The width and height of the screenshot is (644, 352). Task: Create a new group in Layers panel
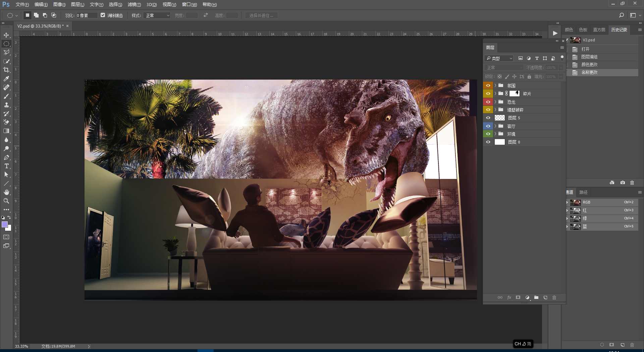(x=536, y=298)
